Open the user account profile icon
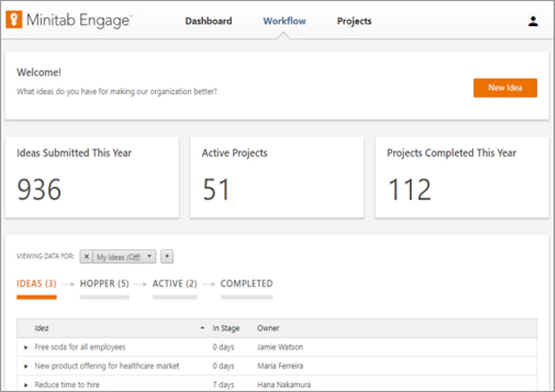 [x=532, y=22]
